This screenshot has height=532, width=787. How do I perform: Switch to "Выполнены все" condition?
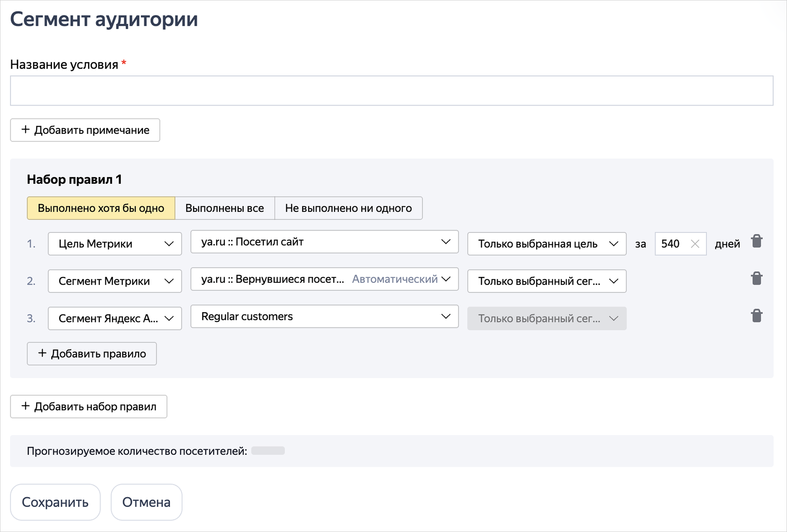tap(224, 208)
